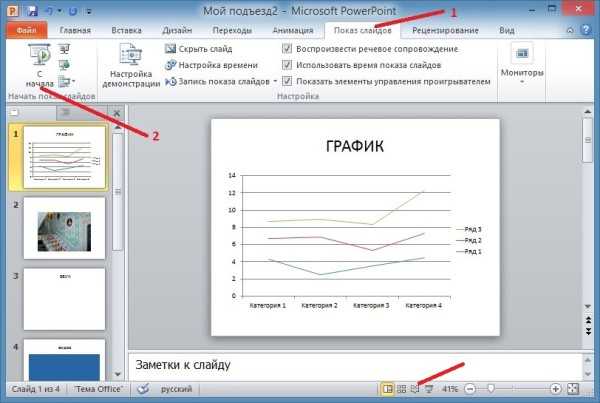Switch to Normal view in status bar

click(387, 389)
